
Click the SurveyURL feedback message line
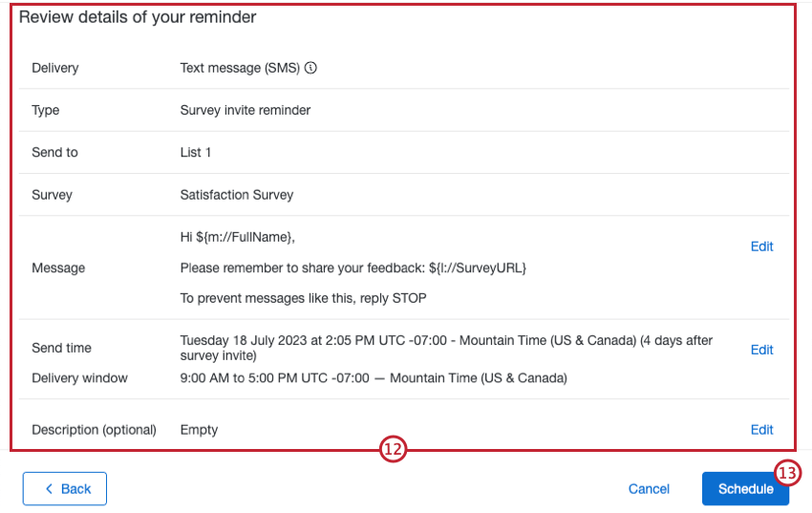point(353,267)
